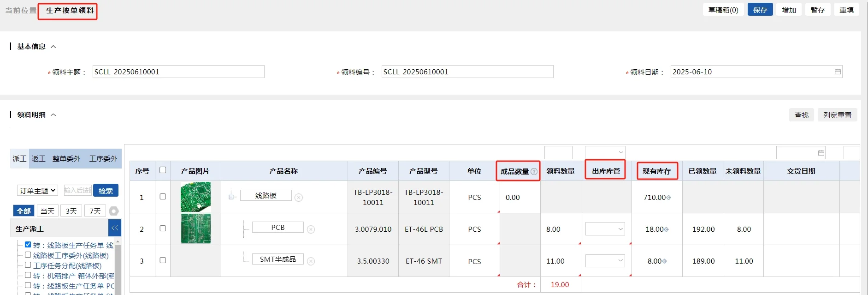
Task: Open 出库库管 dropdown in SMT半成品 row
Action: coord(605,261)
